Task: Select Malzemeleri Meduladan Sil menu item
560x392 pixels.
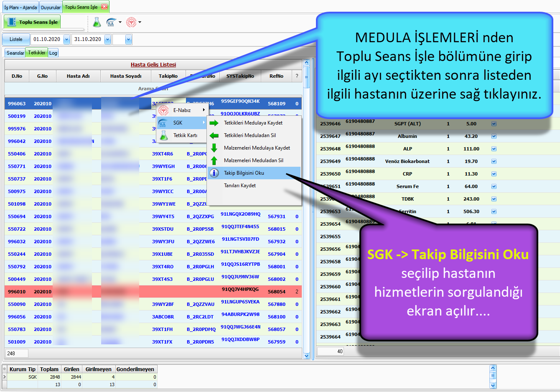Action: coord(254,160)
